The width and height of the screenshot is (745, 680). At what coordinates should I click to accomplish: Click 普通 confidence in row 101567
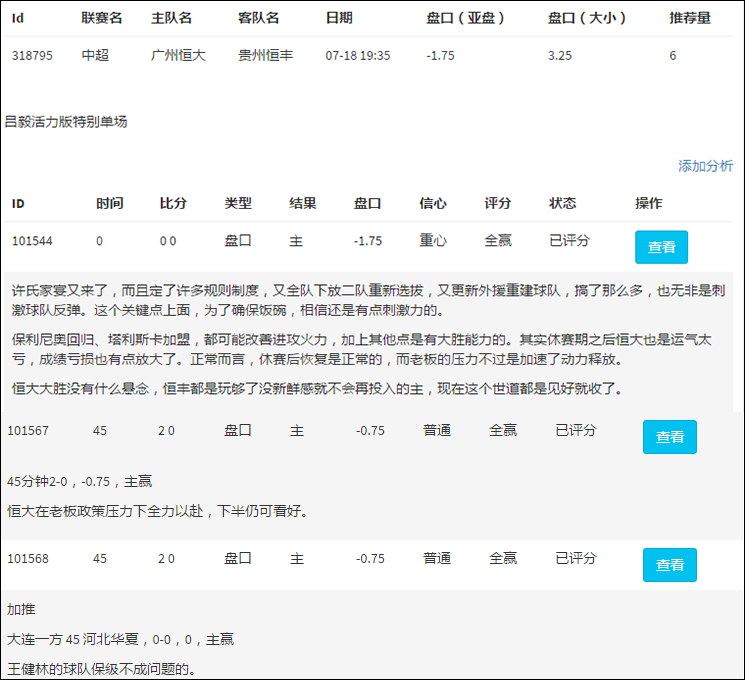[x=437, y=430]
